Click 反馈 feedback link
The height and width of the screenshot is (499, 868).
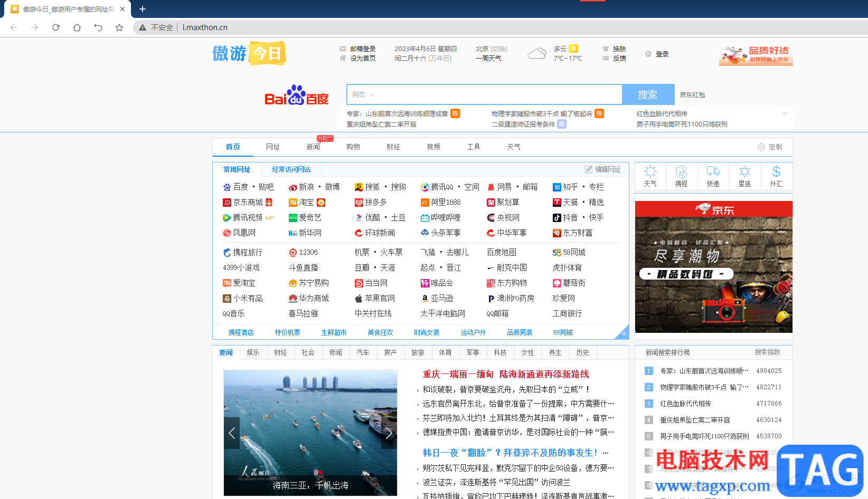[619, 59]
